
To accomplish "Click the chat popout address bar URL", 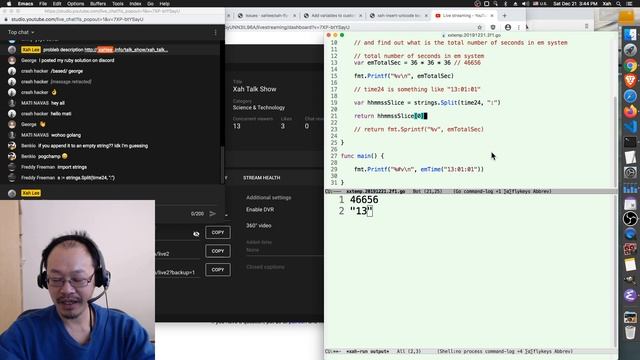I will pos(77,19).
